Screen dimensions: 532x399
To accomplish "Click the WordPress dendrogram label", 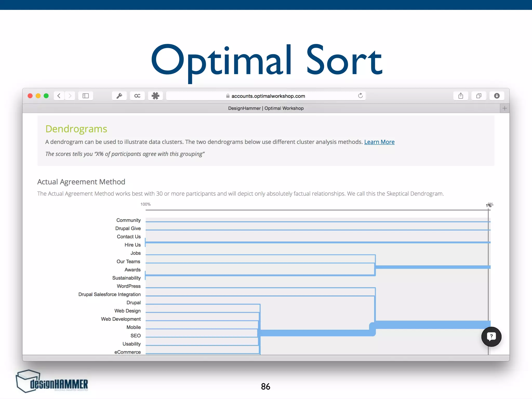I will 129,286.
